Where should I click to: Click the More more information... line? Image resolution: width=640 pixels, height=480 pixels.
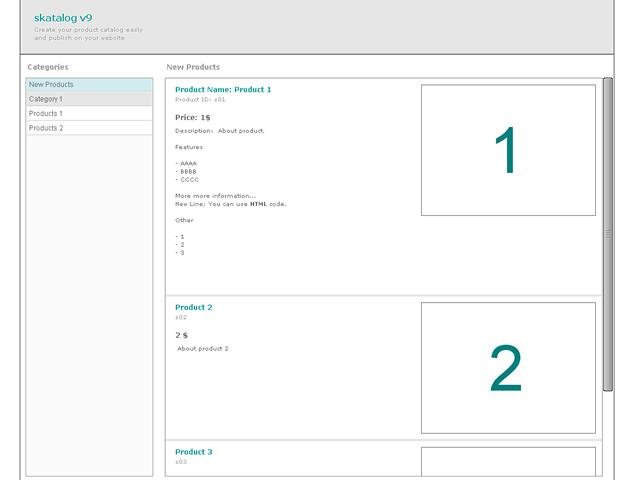pyautogui.click(x=216, y=196)
